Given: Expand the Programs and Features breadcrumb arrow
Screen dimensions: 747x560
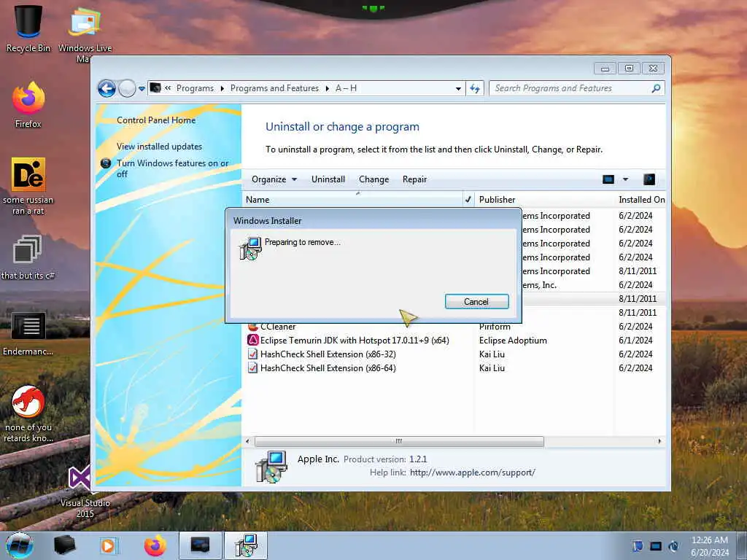Looking at the screenshot, I should tap(328, 88).
